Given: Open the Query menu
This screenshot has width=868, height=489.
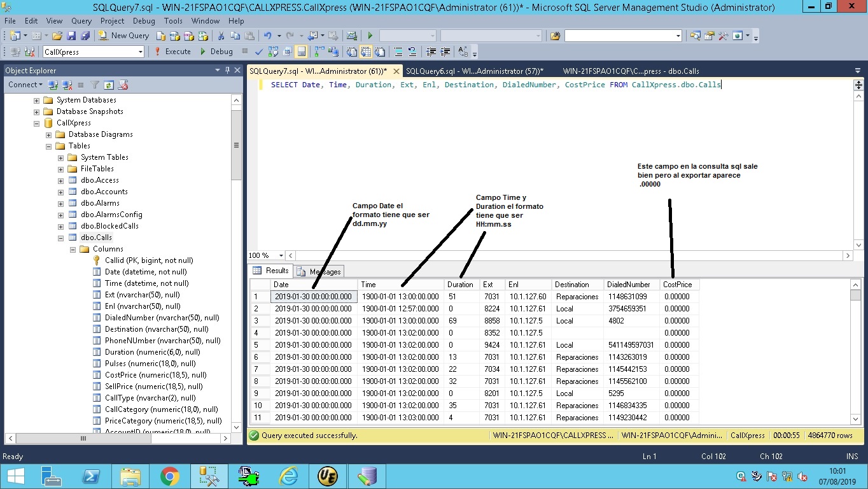Looking at the screenshot, I should pyautogui.click(x=81, y=21).
